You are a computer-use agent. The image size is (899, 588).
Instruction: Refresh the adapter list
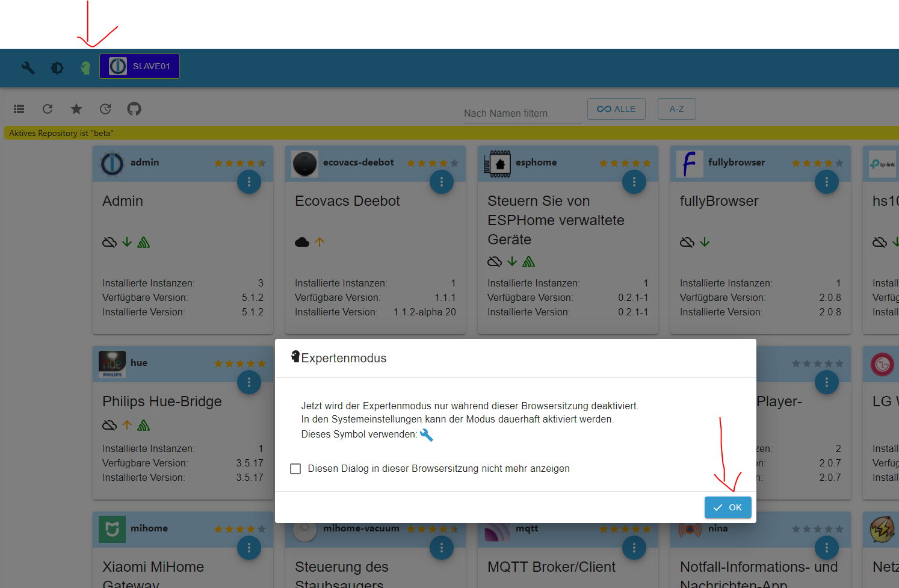(48, 109)
